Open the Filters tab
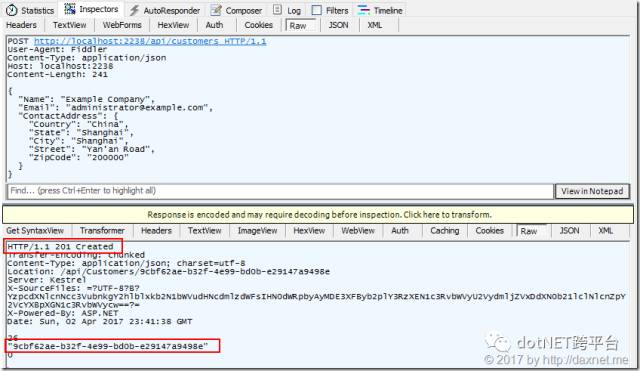Screen dimensions: 640x371 point(330,10)
